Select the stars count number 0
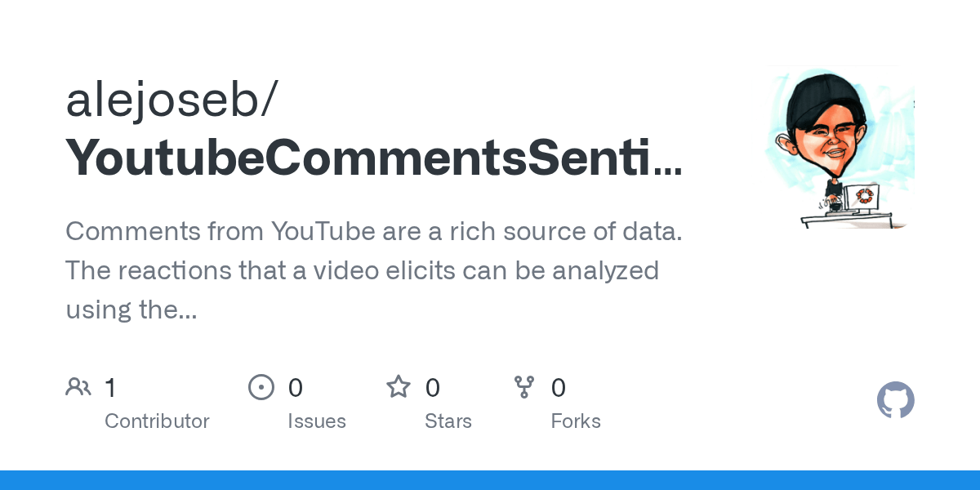The width and height of the screenshot is (980, 490). [432, 388]
